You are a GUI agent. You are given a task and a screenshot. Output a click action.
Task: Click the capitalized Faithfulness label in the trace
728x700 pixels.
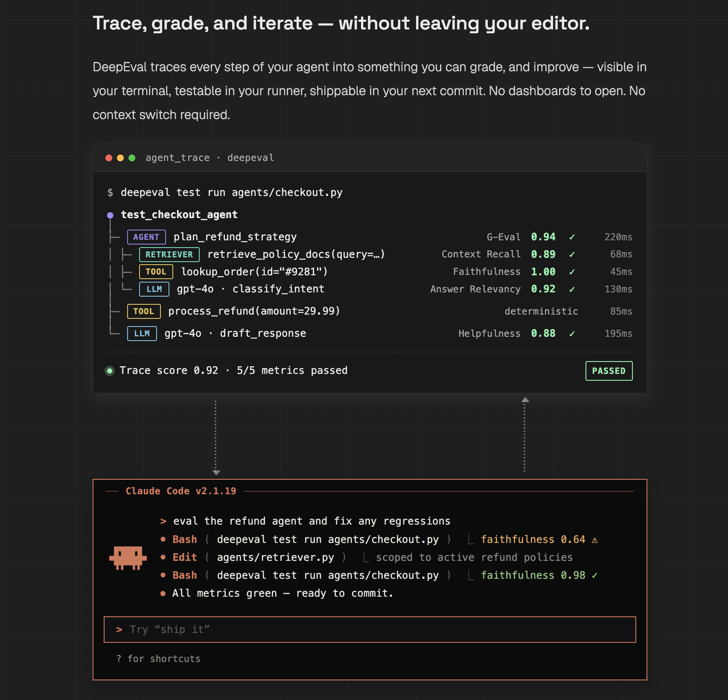click(487, 272)
